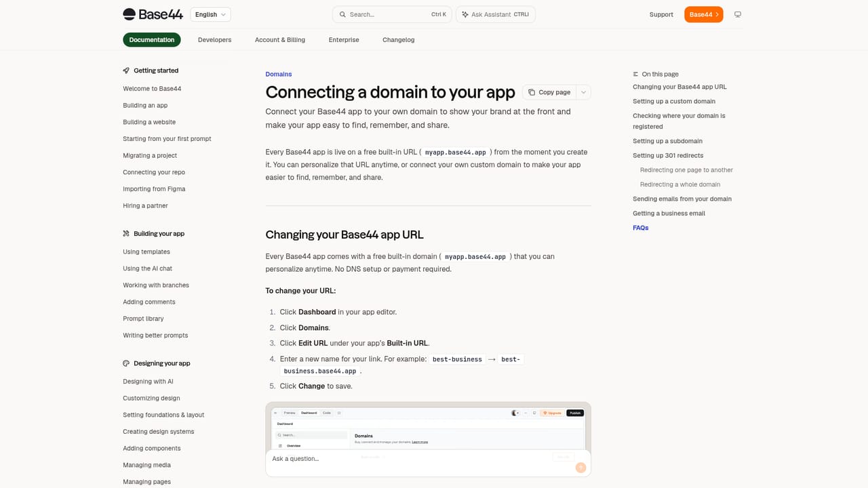Image resolution: width=868 pixels, height=488 pixels.
Task: Toggle the theme monitor icon
Action: pyautogui.click(x=738, y=14)
